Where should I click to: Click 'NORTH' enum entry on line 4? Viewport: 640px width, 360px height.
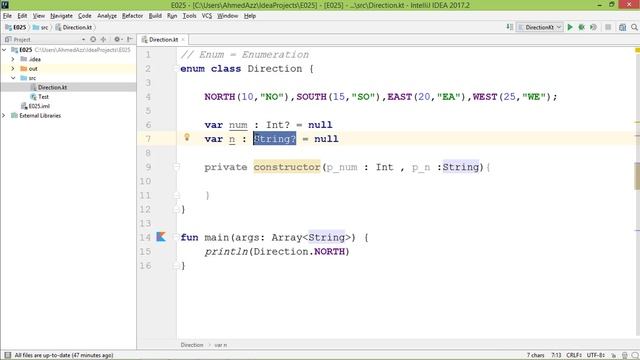220,97
